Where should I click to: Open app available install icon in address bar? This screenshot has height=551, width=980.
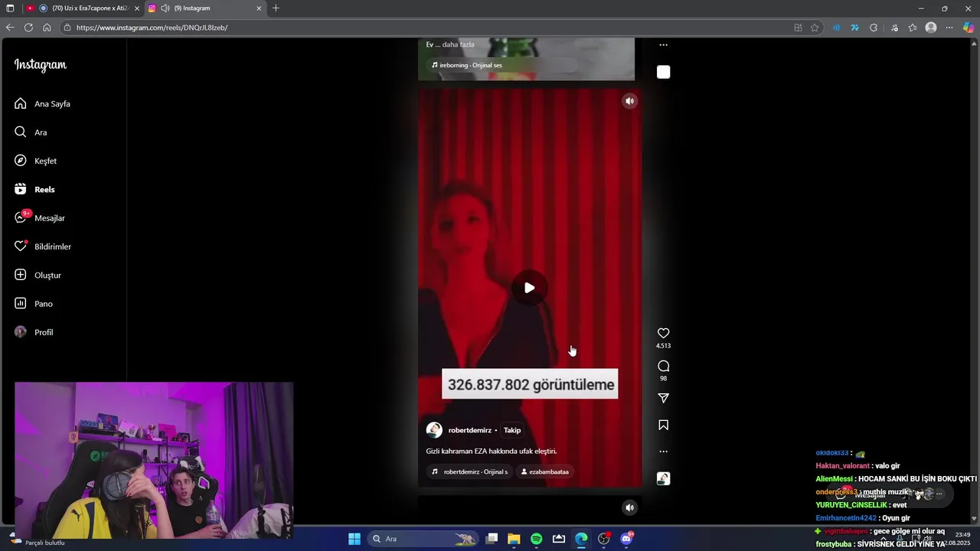798,28
